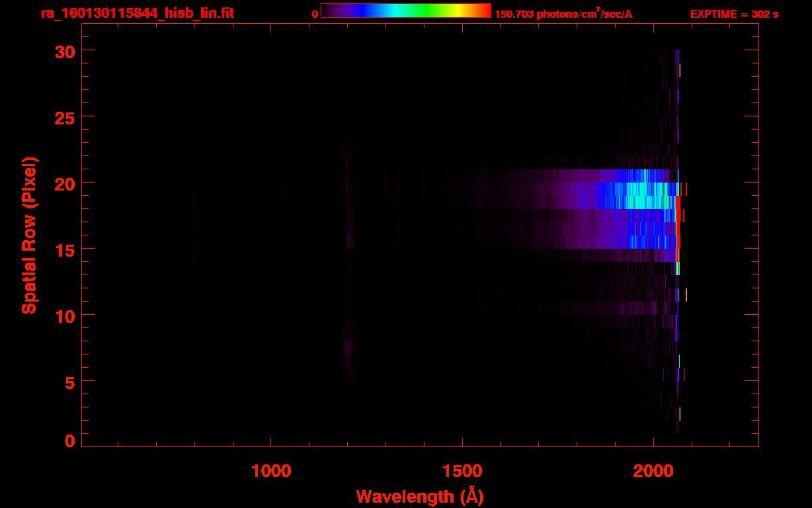Click the Spatial Row (Pixel) axis title
The height and width of the screenshot is (508, 812).
(29, 235)
